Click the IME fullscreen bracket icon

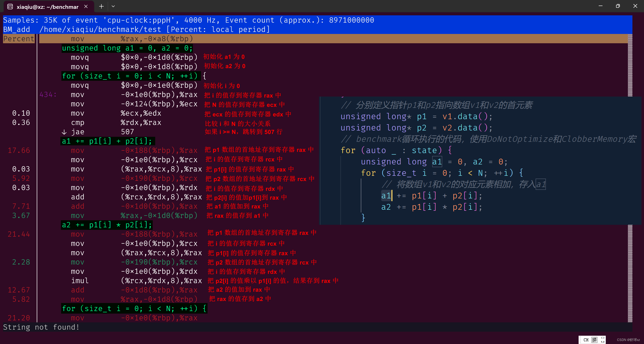pyautogui.click(x=602, y=340)
